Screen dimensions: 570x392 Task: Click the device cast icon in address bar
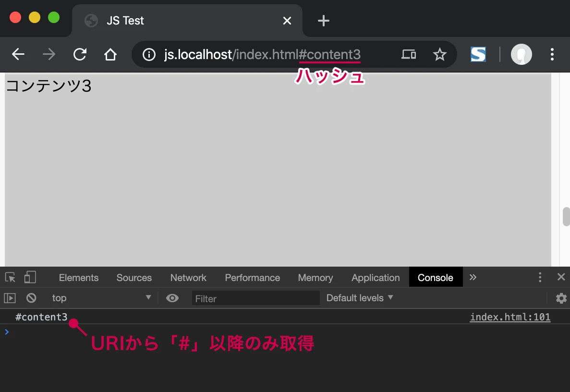(409, 55)
